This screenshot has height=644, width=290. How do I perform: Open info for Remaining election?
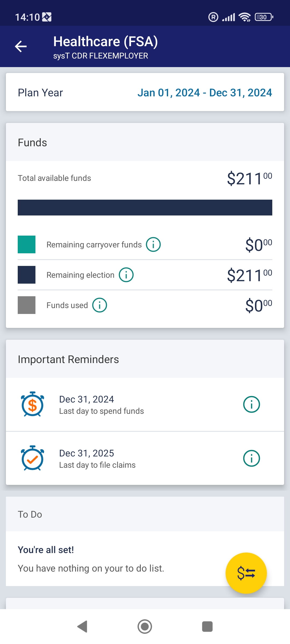(126, 275)
